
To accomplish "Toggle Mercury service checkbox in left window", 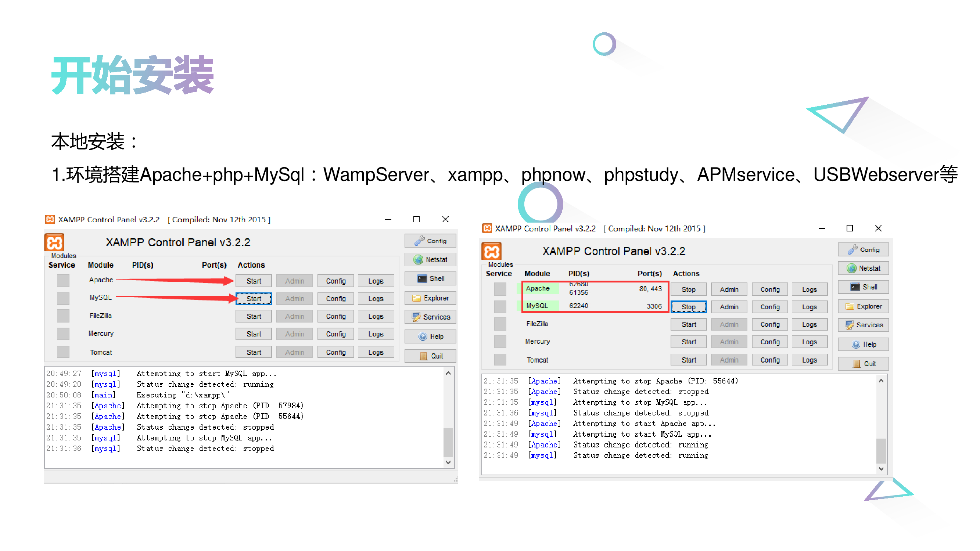I will [x=63, y=334].
